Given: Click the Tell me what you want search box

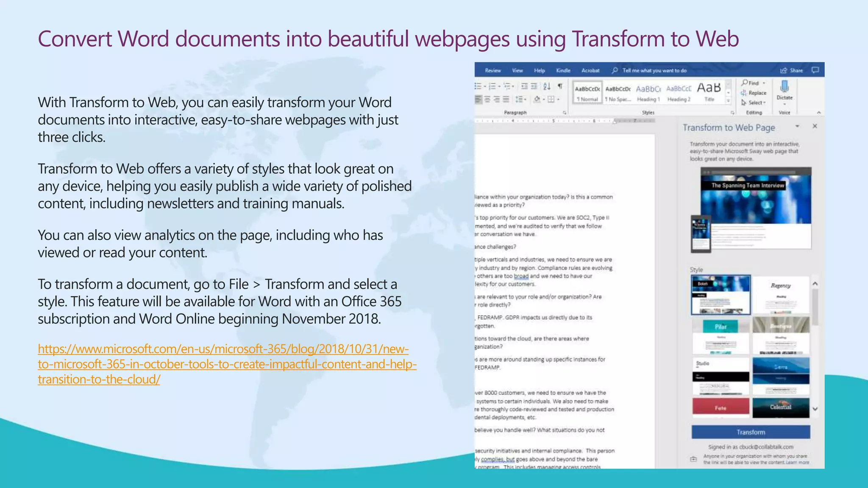Looking at the screenshot, I should click(x=649, y=71).
